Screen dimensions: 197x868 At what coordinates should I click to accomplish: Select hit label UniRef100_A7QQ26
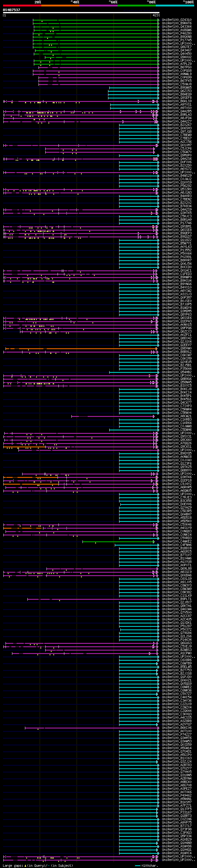pos(176,443)
